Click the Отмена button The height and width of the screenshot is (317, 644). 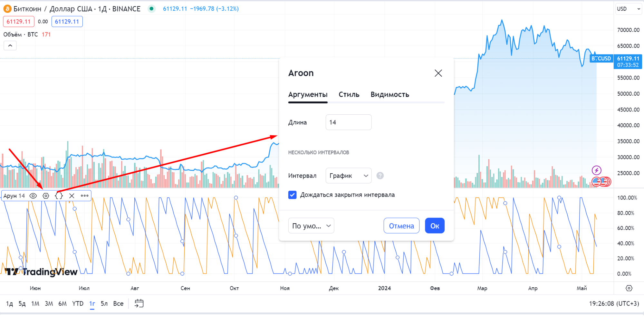401,226
